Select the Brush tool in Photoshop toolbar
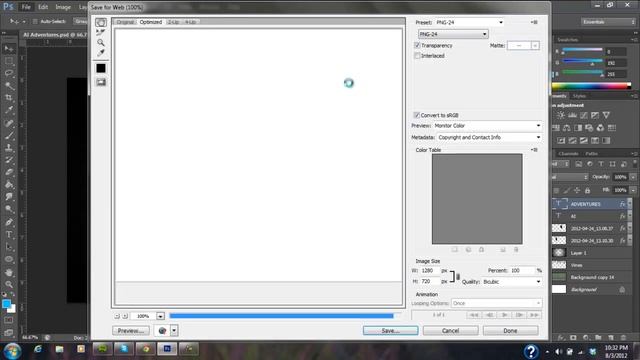 9,135
